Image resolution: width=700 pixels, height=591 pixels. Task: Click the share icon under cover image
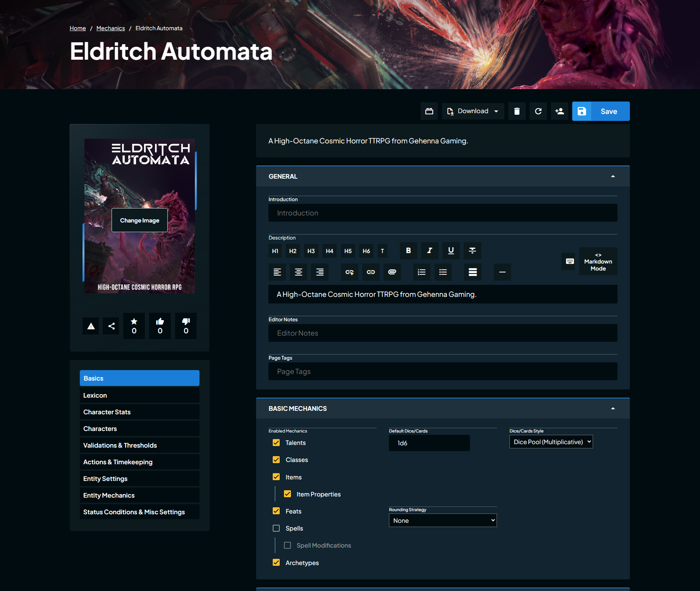112,326
